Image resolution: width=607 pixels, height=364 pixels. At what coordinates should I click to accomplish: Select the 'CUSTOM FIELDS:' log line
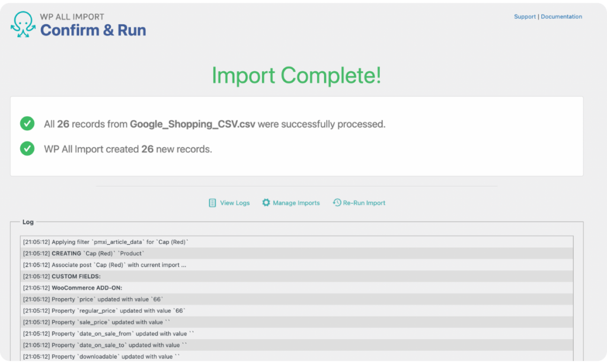tap(296, 276)
